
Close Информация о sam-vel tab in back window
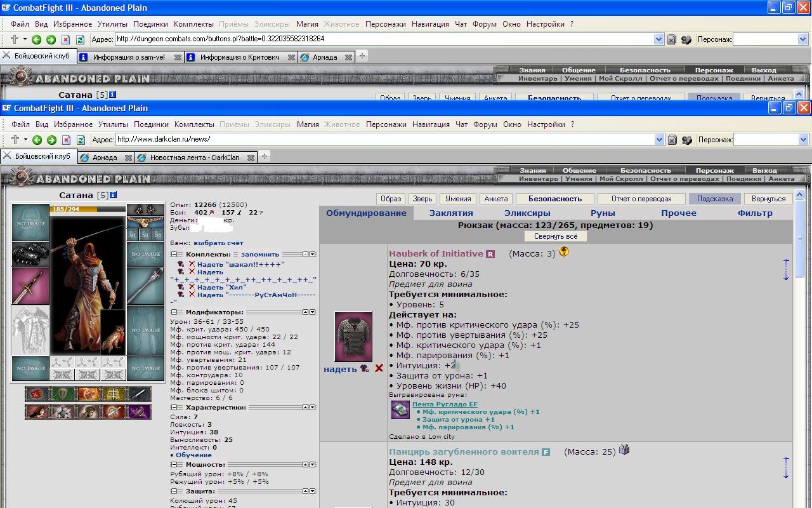178,57
